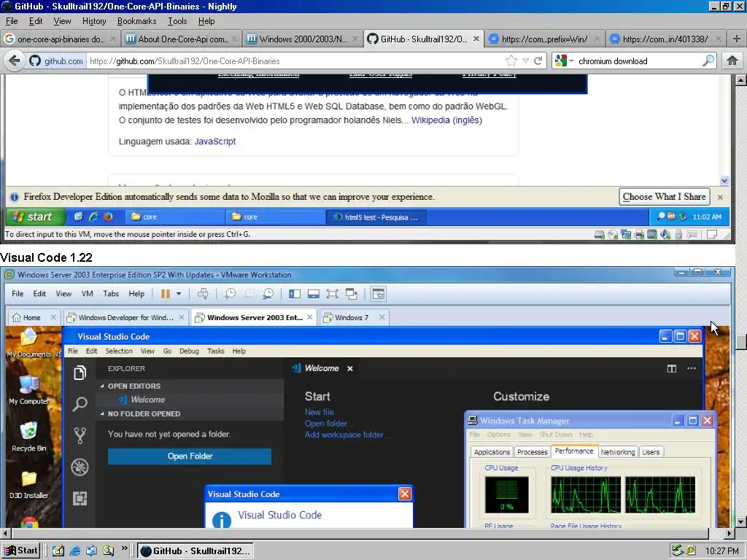The width and height of the screenshot is (747, 560).
Task: Click the Open Folder button
Action: click(x=190, y=456)
